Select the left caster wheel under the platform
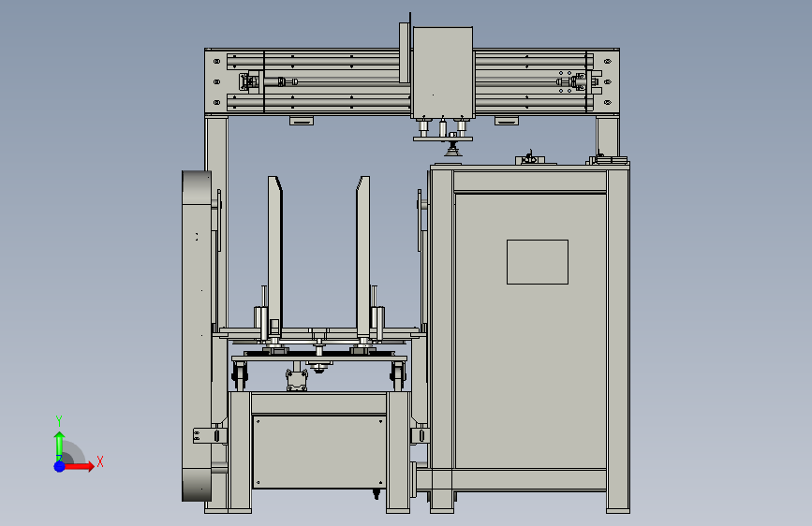The image size is (812, 526). (239, 374)
